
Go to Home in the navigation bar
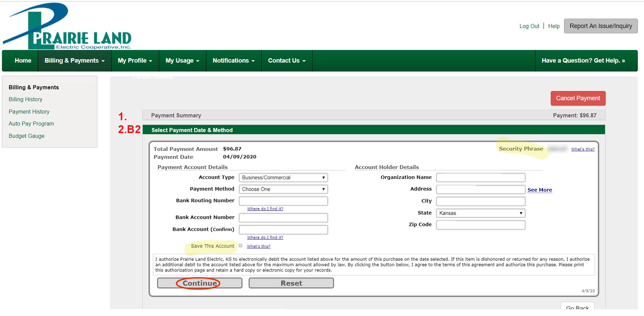coord(23,61)
